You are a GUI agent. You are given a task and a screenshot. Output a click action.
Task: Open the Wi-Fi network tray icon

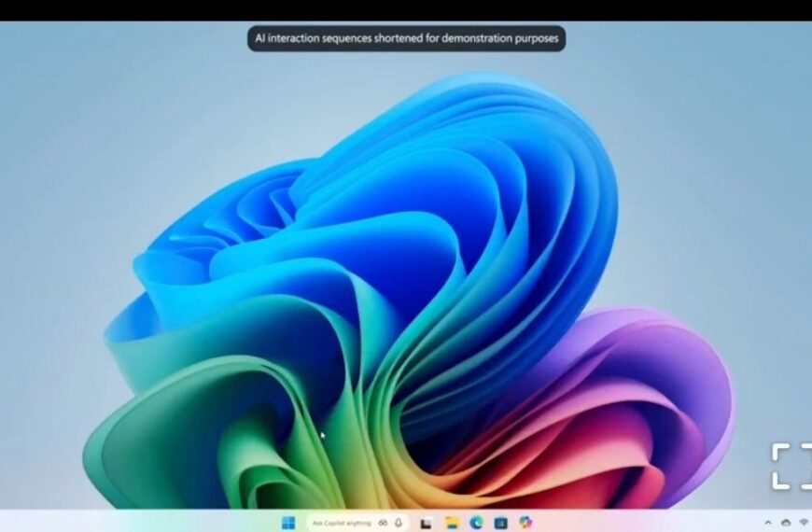[x=805, y=524]
